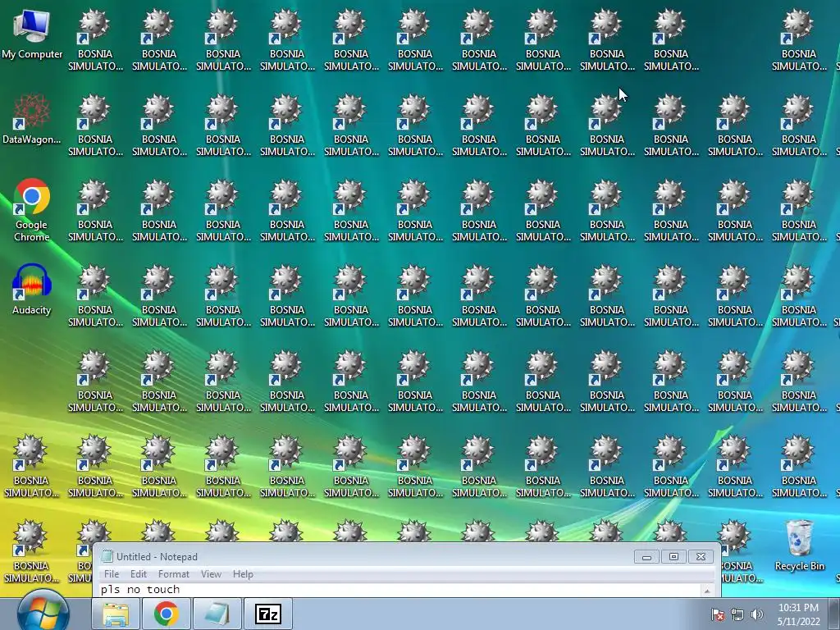Select the Recycle Bin icon
This screenshot has width=840, height=630.
pos(799,545)
